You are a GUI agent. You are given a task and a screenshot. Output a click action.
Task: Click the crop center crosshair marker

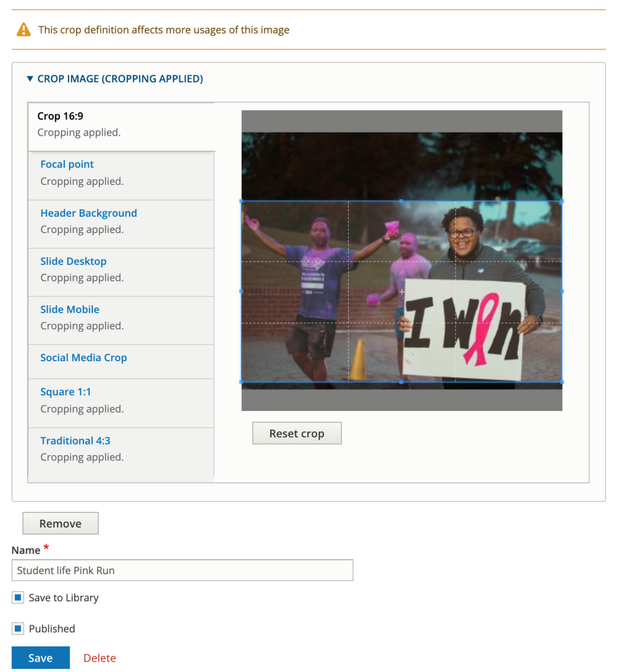[x=402, y=292]
